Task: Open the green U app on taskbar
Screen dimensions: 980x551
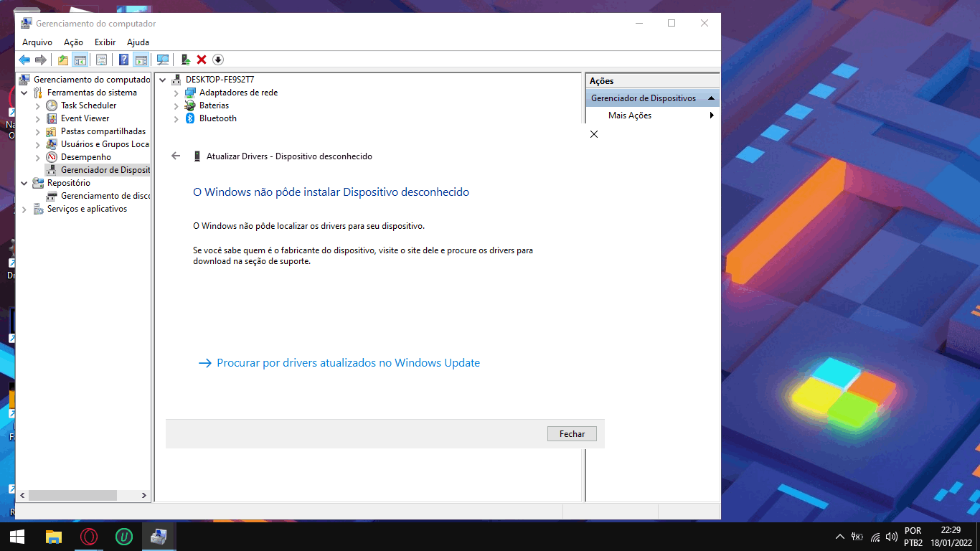Action: tap(124, 537)
